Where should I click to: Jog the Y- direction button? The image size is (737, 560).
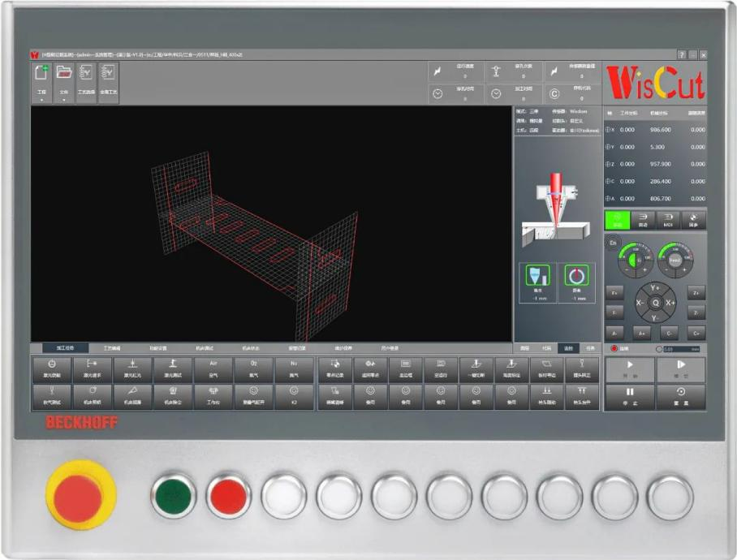point(655,318)
